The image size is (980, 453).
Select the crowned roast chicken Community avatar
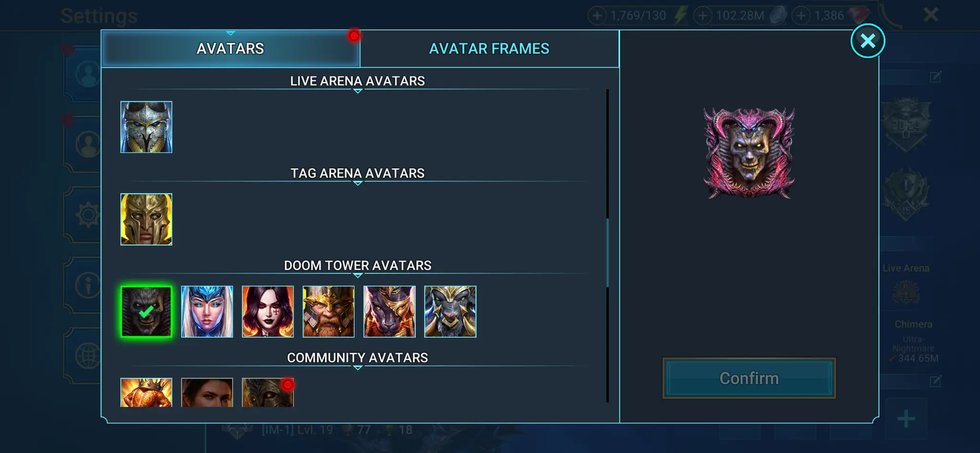tap(146, 393)
